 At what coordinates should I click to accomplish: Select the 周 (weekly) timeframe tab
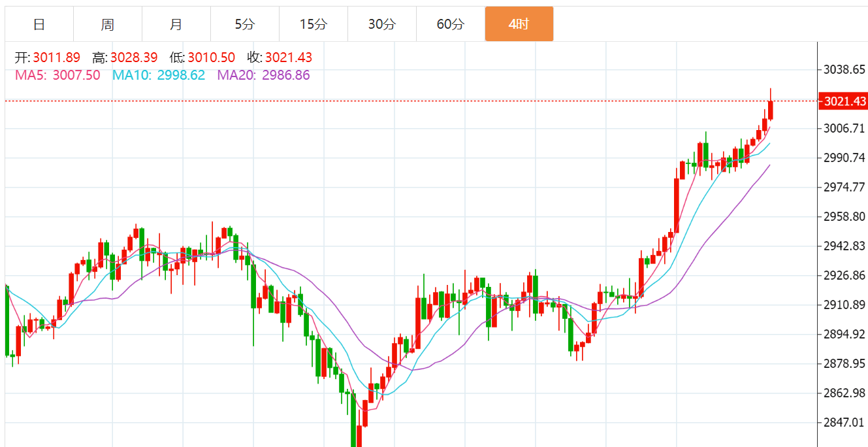(108, 24)
